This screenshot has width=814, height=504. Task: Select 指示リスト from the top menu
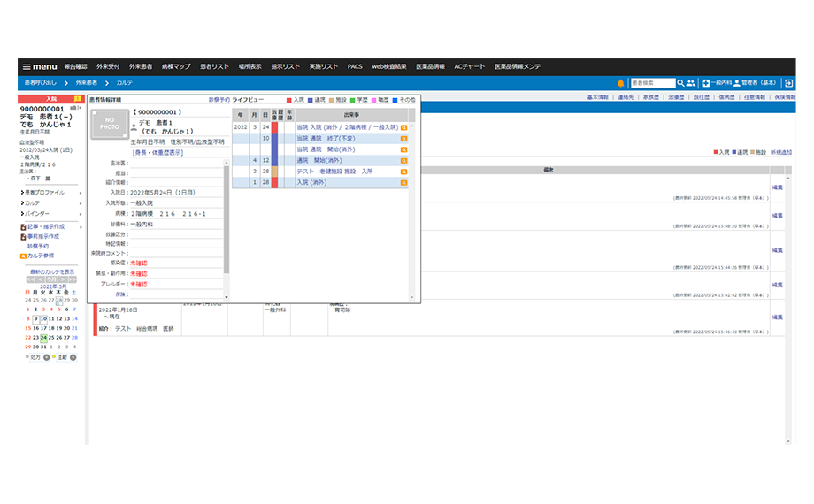pos(285,66)
